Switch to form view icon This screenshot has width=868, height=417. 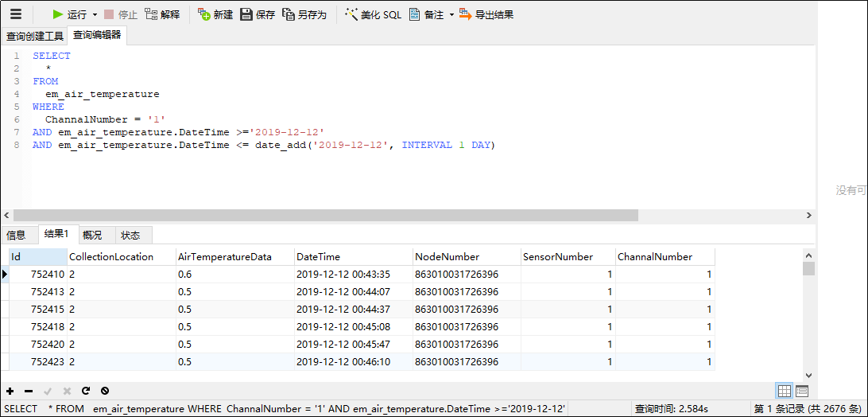[x=802, y=391]
